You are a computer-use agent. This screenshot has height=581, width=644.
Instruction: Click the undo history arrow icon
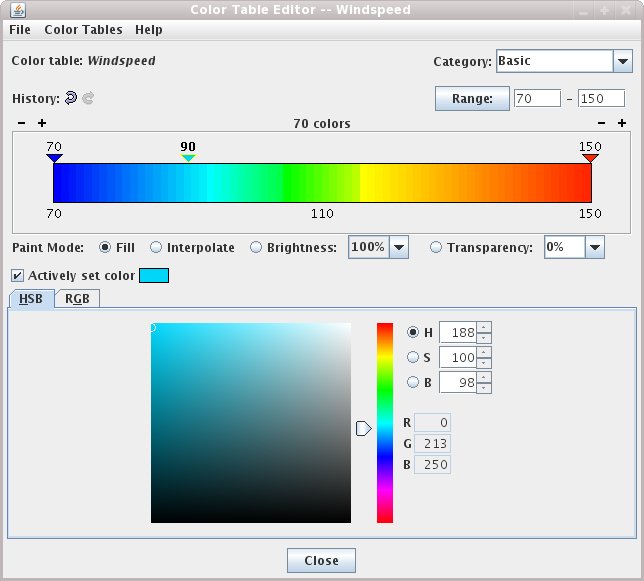(x=70, y=98)
